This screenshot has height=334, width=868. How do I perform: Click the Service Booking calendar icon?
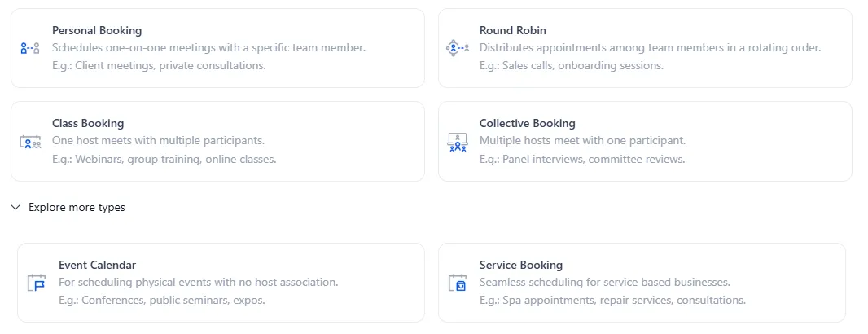tap(457, 283)
